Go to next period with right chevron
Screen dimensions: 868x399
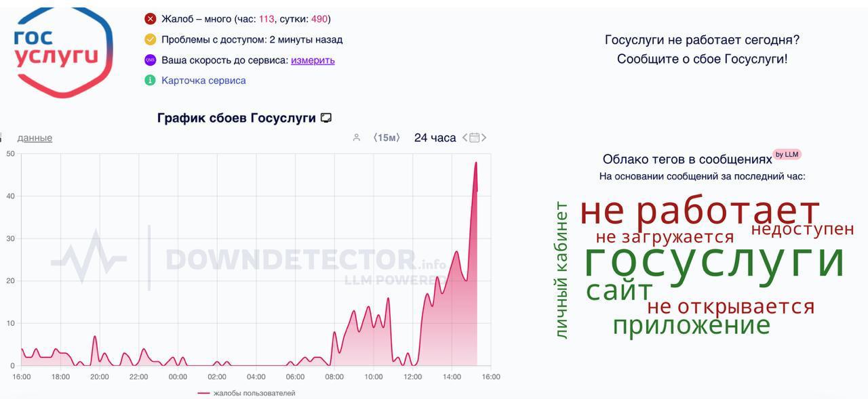484,138
